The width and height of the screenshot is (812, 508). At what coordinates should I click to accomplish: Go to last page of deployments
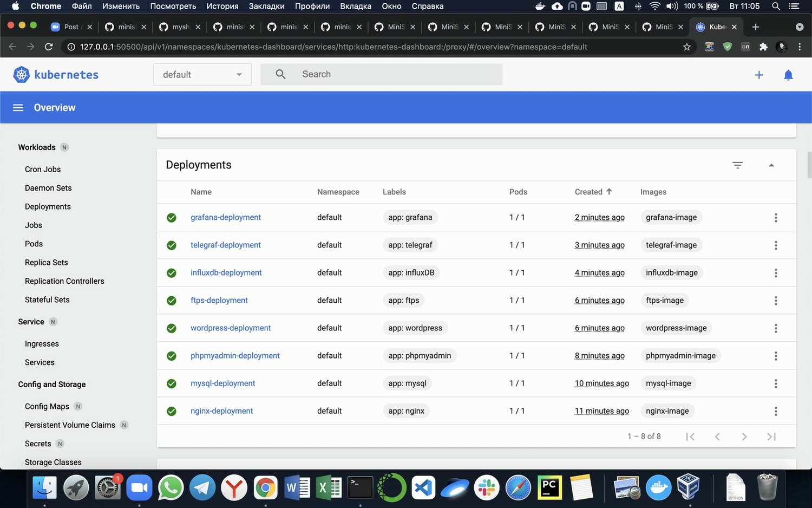click(771, 437)
